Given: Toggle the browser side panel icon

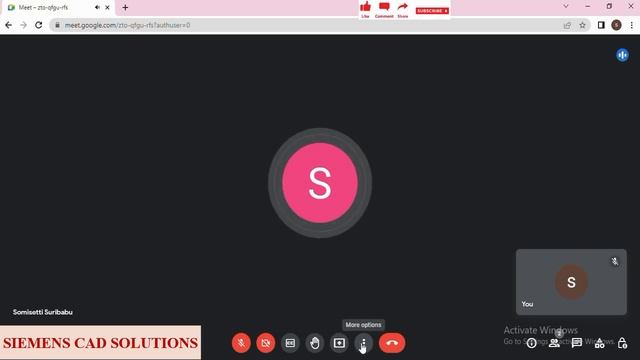Looking at the screenshot, I should (601, 25).
